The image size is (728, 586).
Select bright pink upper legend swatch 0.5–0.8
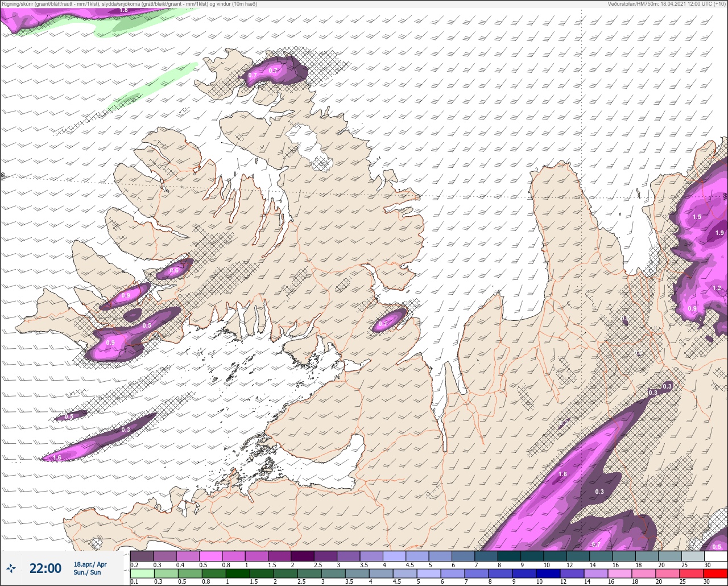click(x=210, y=556)
